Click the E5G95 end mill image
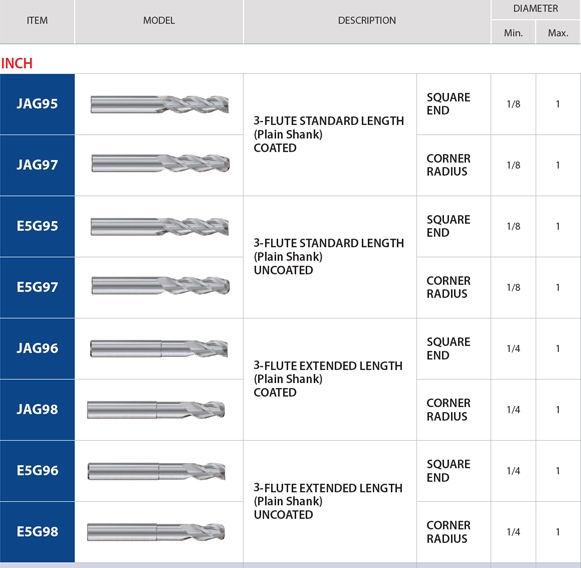 pyautogui.click(x=160, y=227)
